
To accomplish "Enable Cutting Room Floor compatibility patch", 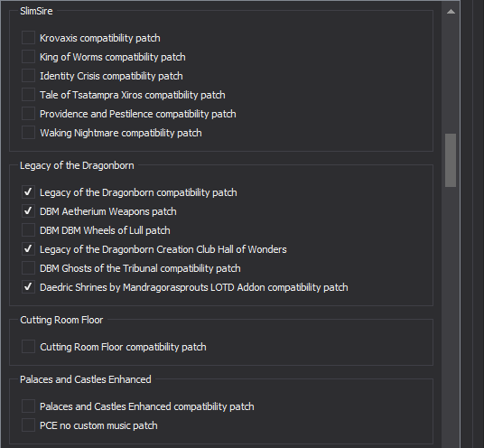I will pos(28,347).
